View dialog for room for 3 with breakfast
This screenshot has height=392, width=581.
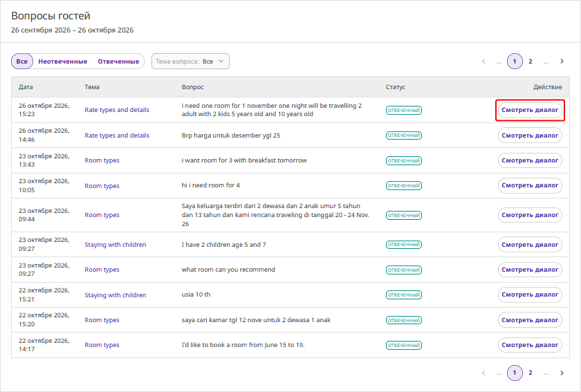click(530, 160)
